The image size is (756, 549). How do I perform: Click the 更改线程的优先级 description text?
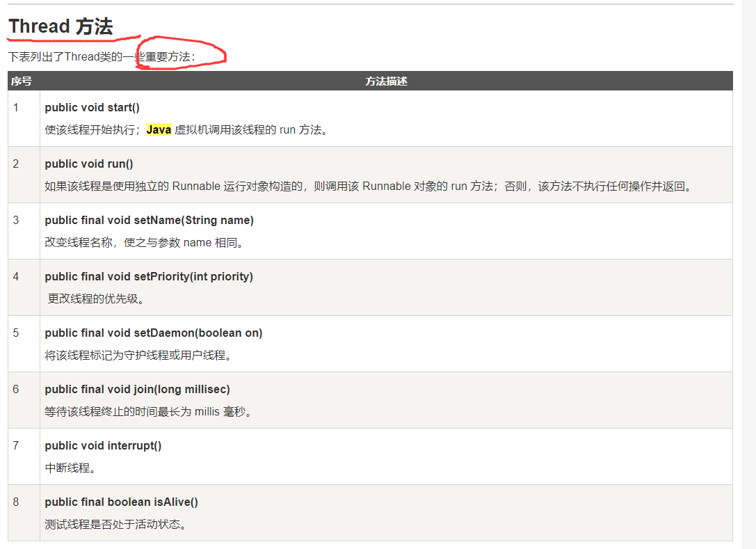95,299
